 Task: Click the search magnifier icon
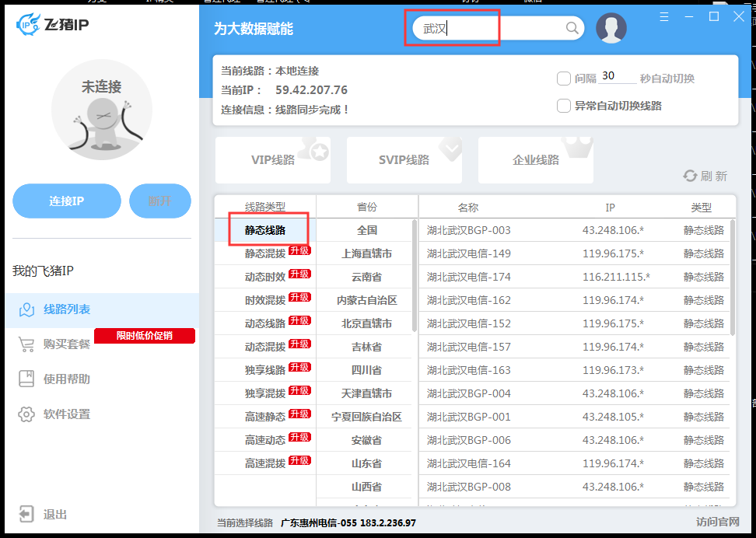pyautogui.click(x=572, y=27)
